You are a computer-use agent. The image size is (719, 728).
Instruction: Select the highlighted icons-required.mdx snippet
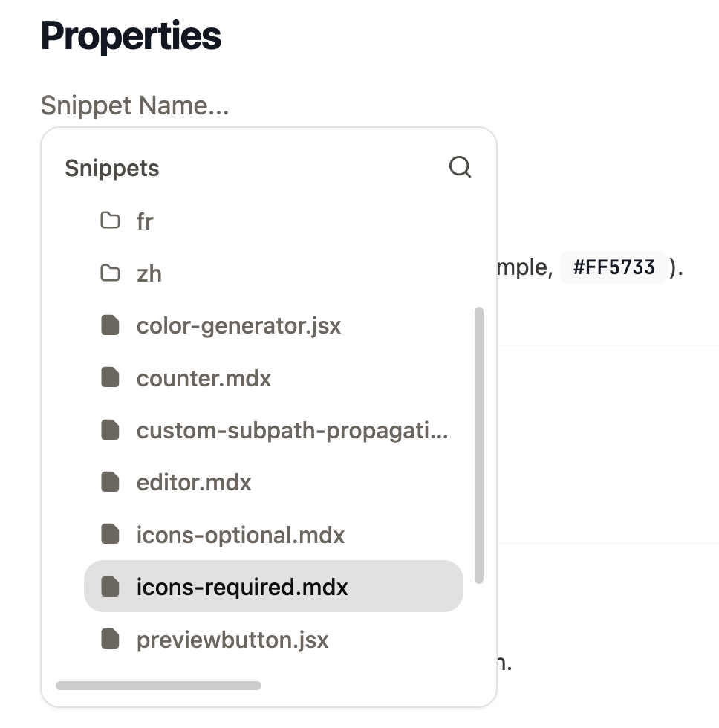(x=242, y=586)
